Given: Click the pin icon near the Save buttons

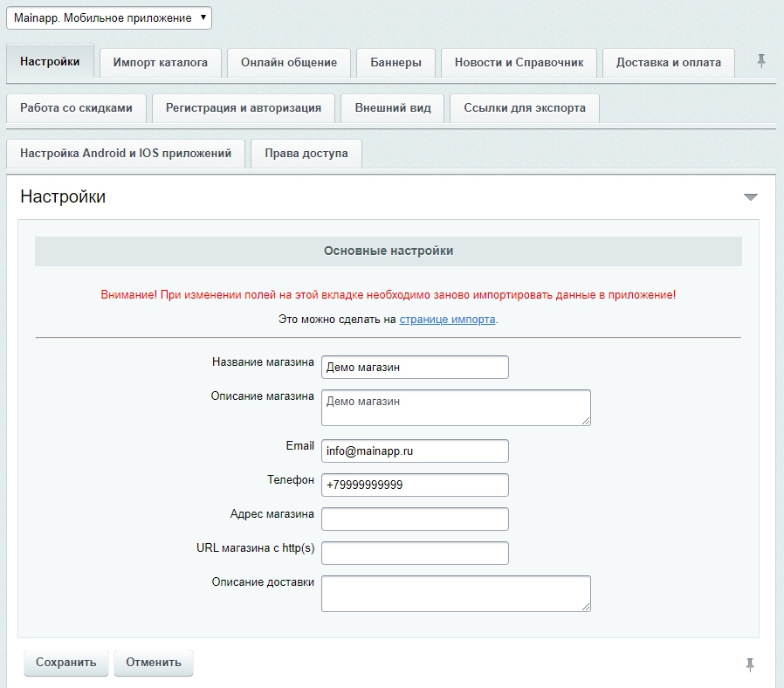Looking at the screenshot, I should point(749,665).
